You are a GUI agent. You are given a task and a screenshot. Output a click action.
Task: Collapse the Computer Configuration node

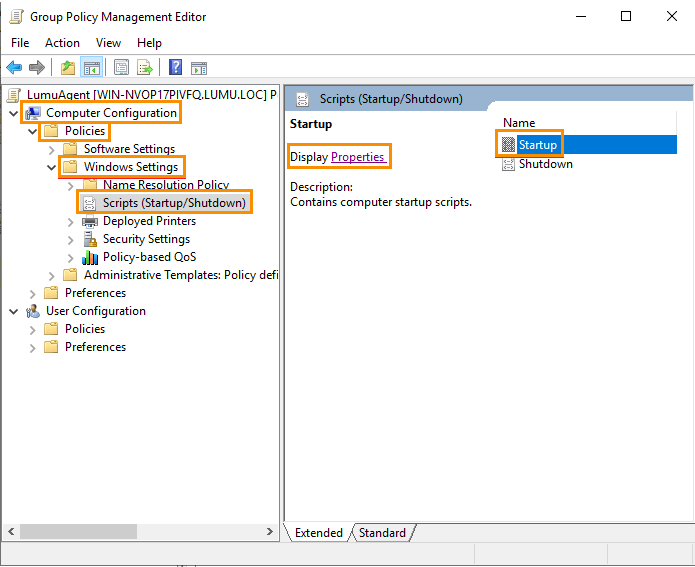13,113
